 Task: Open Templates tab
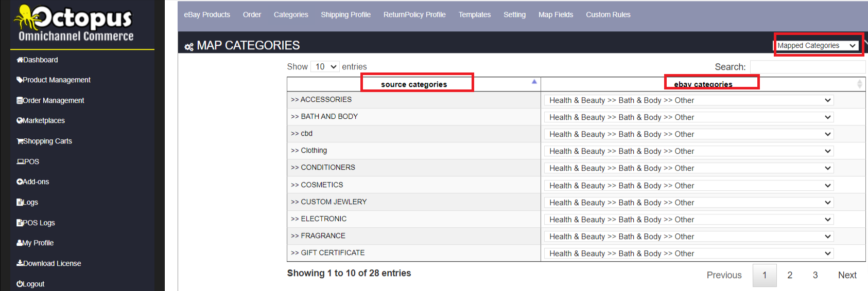[x=475, y=14]
